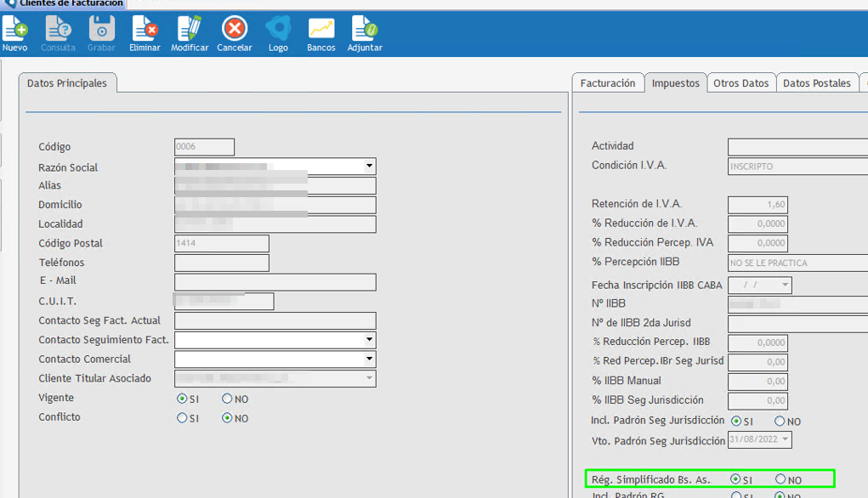Open the Otros Datos tab
Screen dimensions: 868x498
pos(740,83)
